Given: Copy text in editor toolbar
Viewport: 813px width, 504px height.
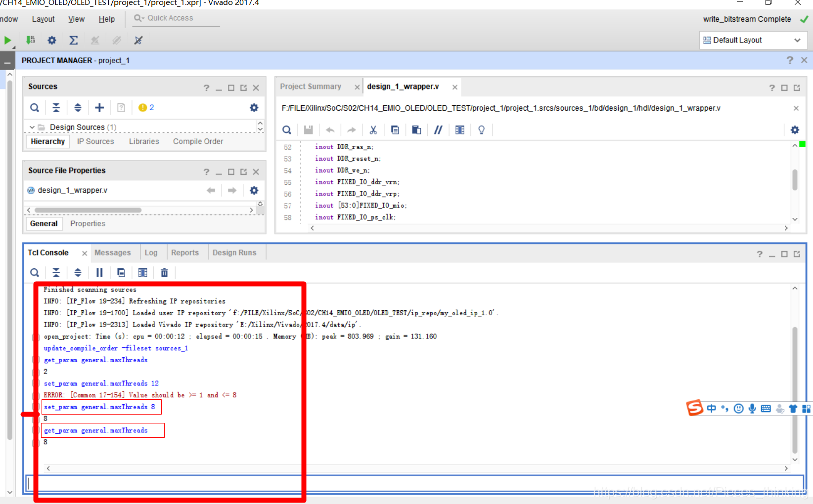Looking at the screenshot, I should tap(395, 130).
